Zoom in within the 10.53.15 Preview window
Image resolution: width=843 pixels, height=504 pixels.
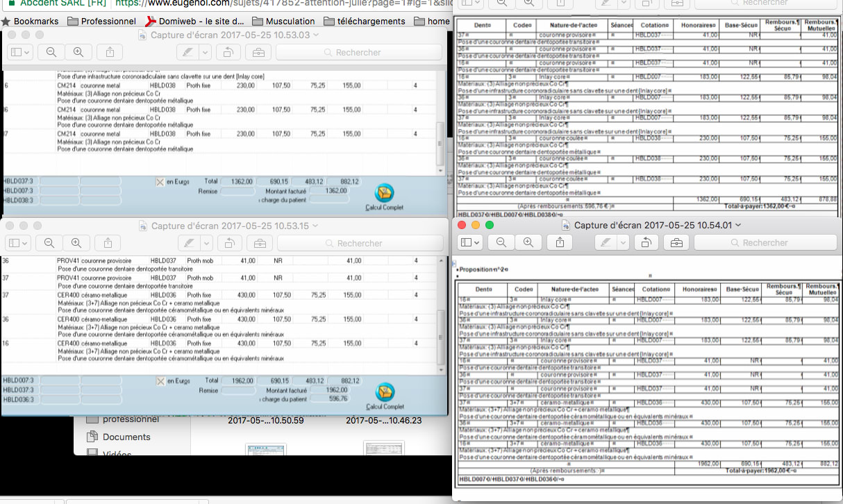76,243
